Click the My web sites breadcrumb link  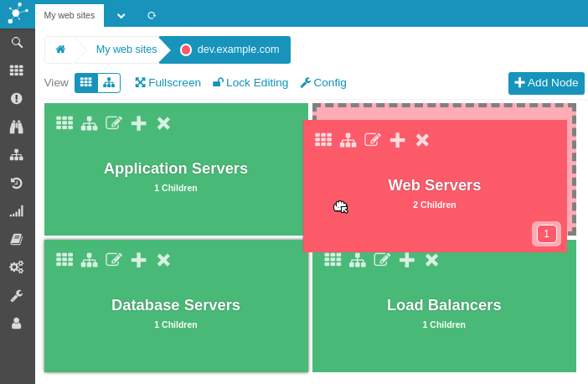(x=126, y=49)
